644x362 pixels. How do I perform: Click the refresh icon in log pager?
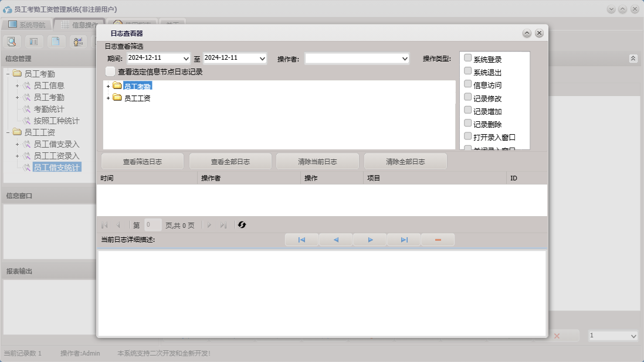[x=242, y=225]
